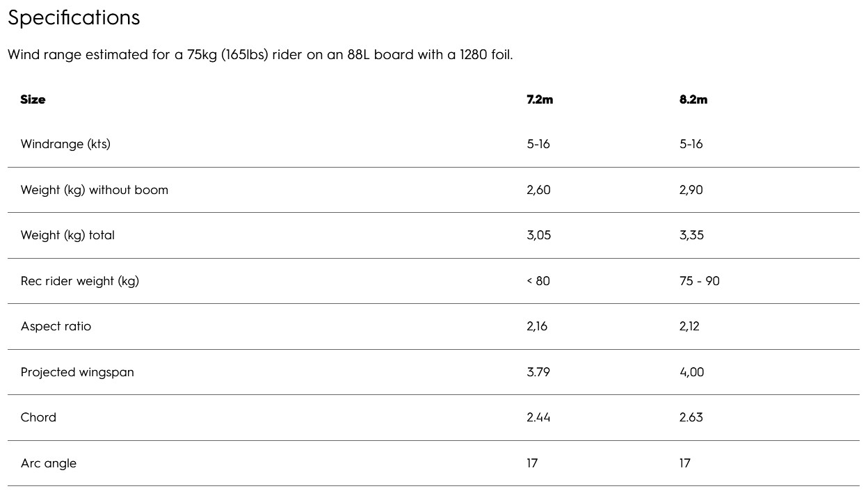Select the Windrange (kts) row label
Screen dimensions: 868x491
click(x=65, y=144)
